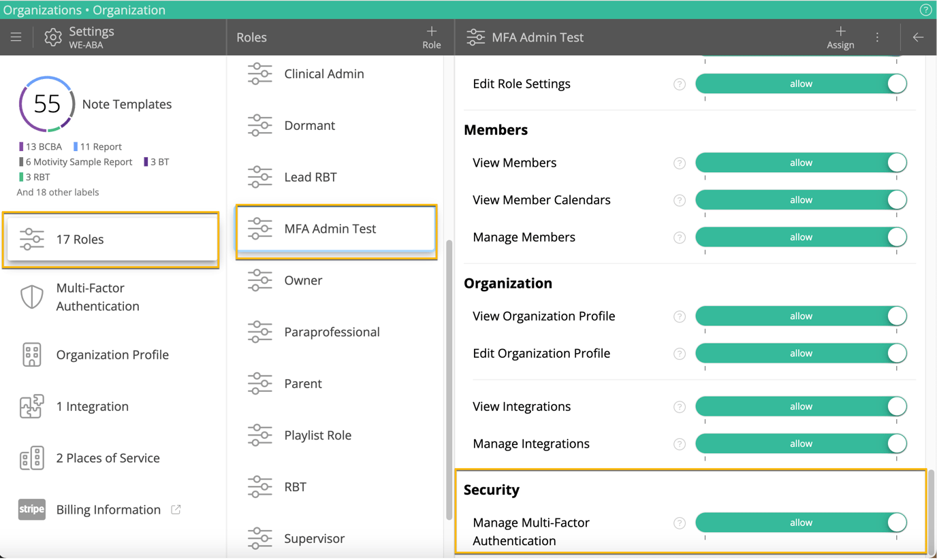937x560 pixels.
Task: Add a new Role with the plus button
Action: tap(431, 36)
